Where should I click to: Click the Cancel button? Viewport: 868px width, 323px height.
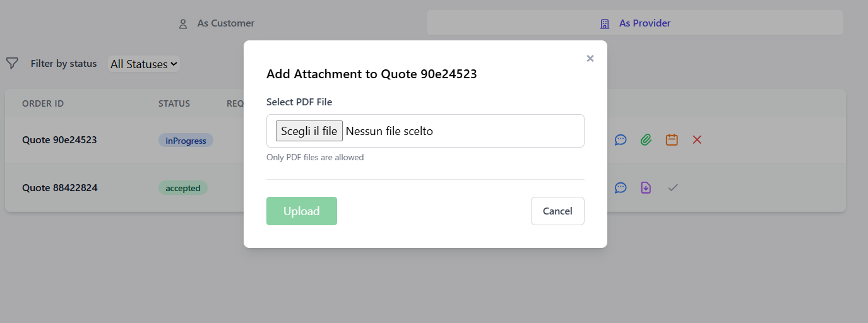click(557, 211)
